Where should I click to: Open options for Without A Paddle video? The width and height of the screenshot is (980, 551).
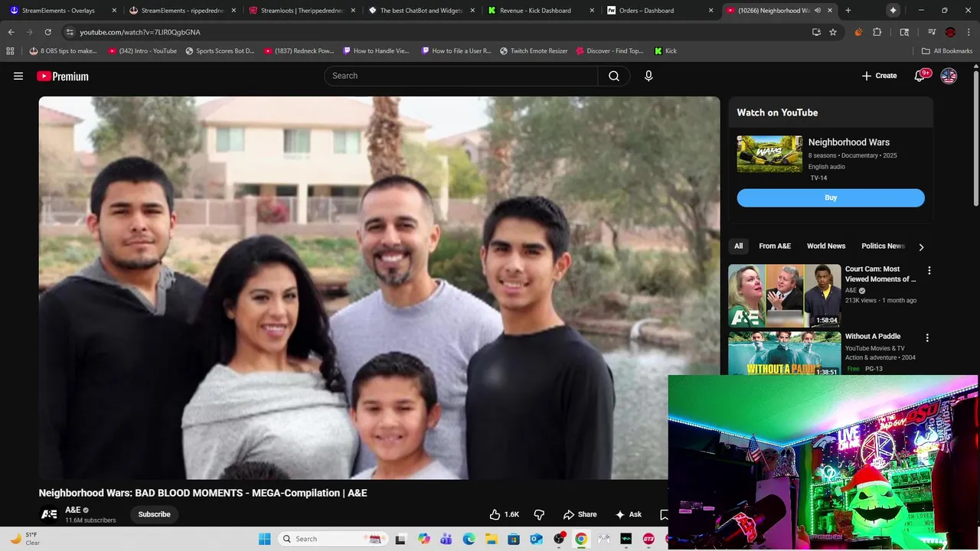pos(927,337)
